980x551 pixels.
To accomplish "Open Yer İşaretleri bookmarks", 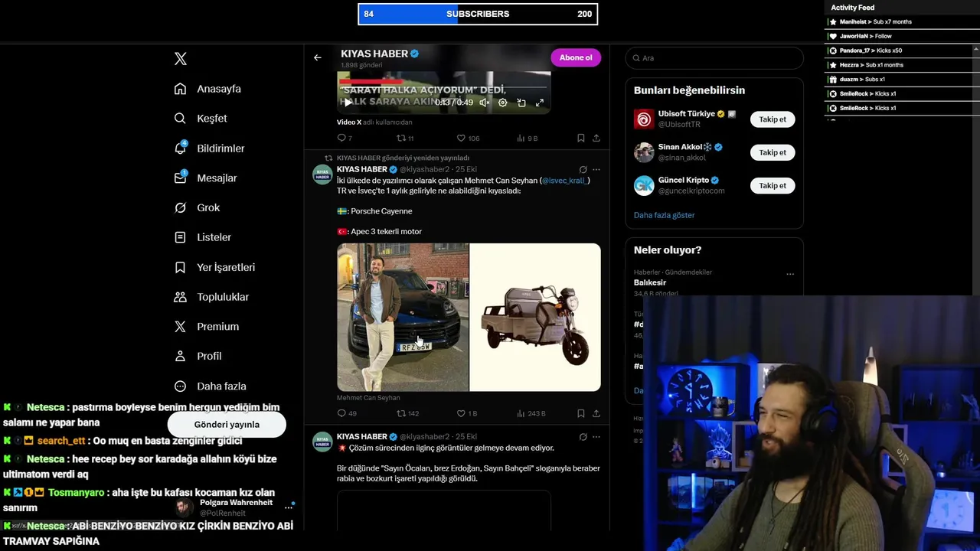I will (x=214, y=267).
